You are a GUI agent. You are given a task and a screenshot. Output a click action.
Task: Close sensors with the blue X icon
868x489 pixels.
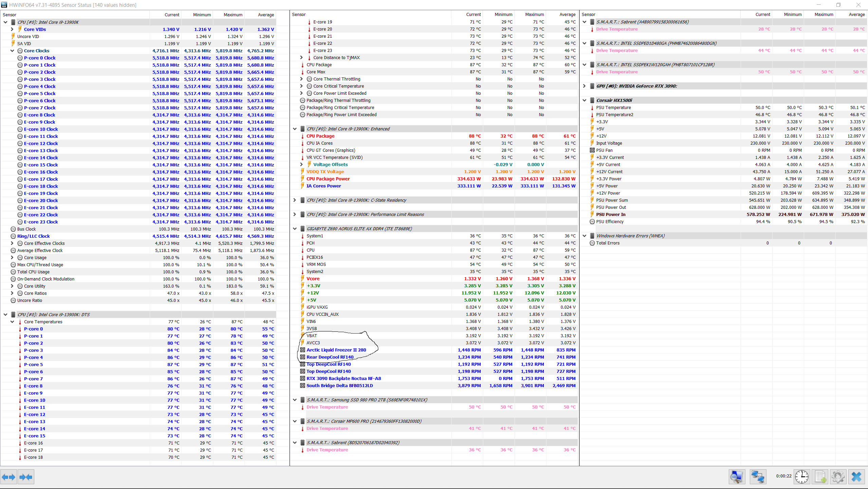(856, 477)
